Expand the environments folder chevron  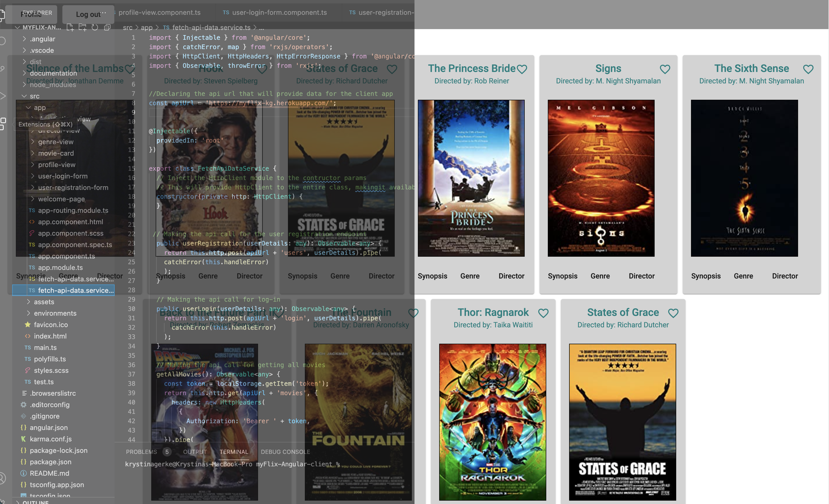click(29, 313)
